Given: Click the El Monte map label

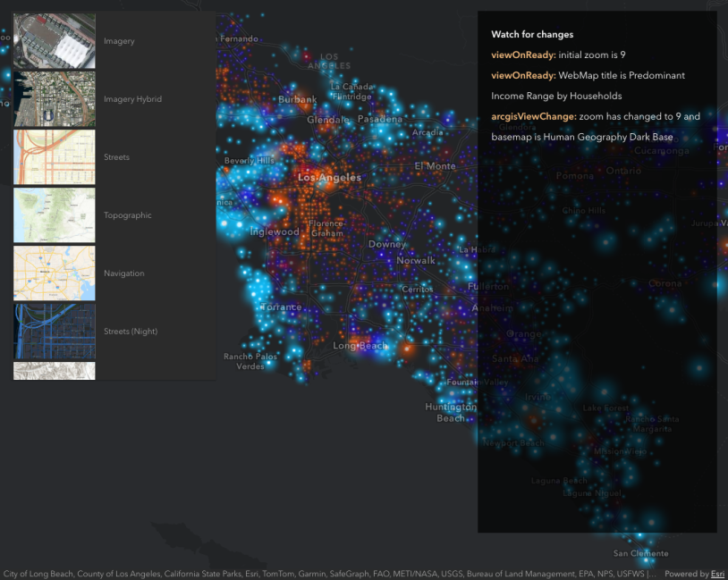Looking at the screenshot, I should [x=436, y=166].
